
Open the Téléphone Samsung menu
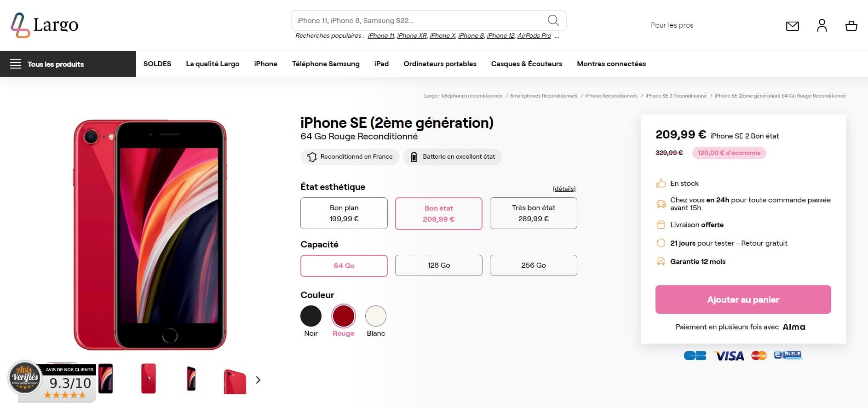[326, 64]
